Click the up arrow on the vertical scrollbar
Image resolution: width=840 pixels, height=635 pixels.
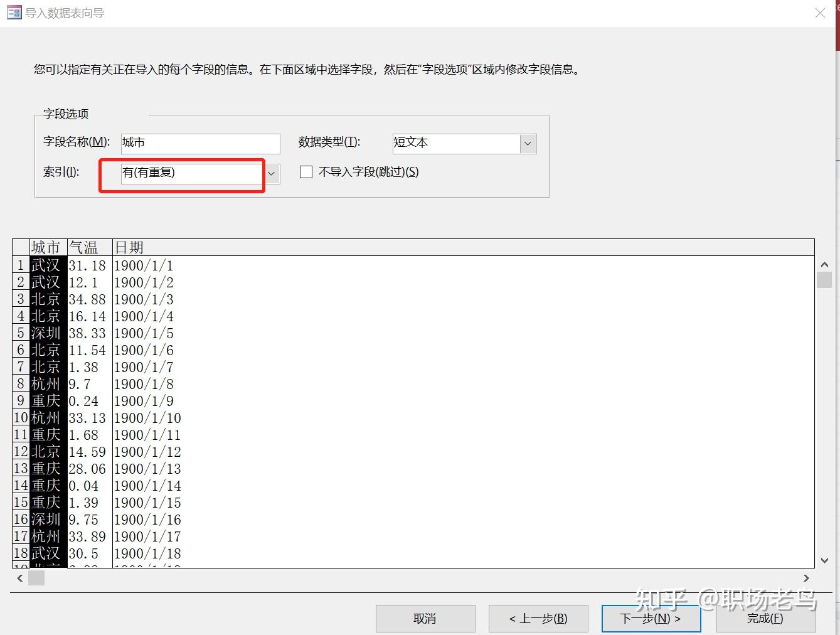824,264
